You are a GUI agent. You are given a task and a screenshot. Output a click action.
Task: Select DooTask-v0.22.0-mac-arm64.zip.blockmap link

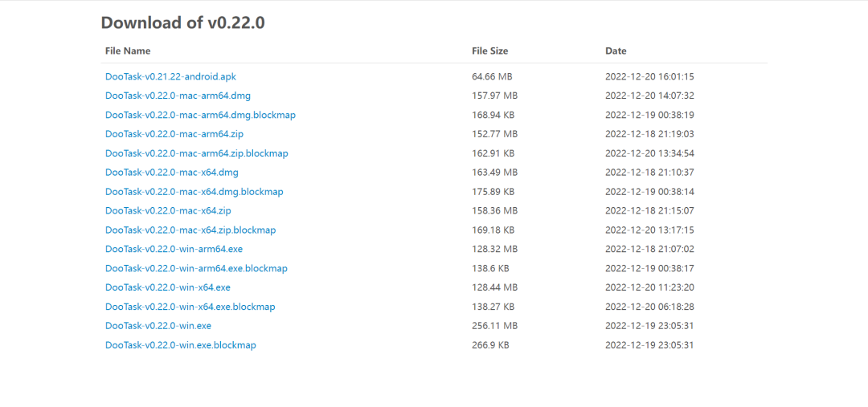(x=196, y=153)
